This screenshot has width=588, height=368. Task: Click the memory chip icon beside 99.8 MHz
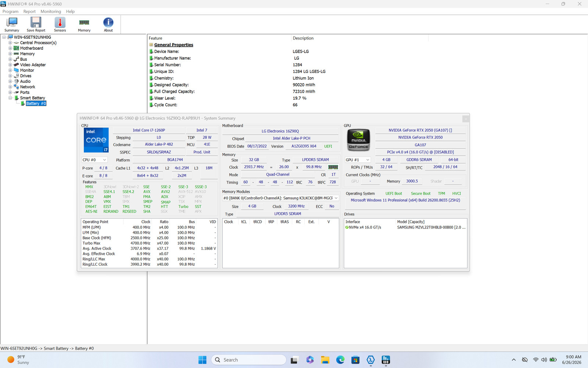pyautogui.click(x=333, y=167)
